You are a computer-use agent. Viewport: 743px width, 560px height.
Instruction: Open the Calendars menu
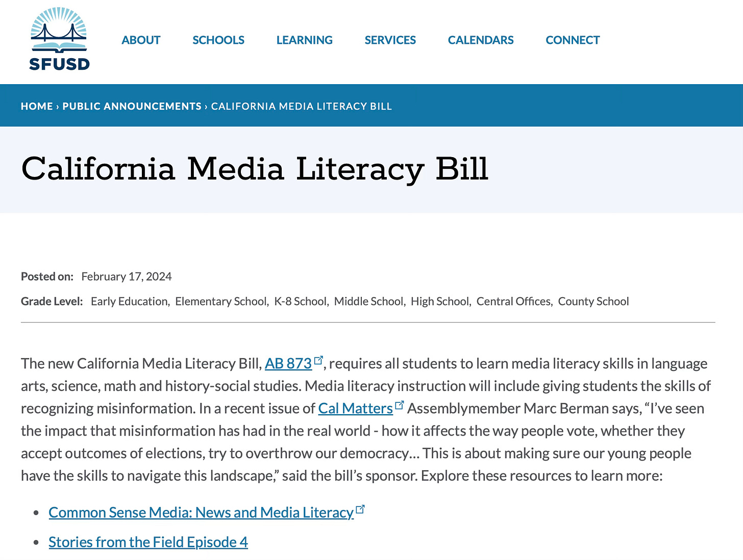pos(481,40)
